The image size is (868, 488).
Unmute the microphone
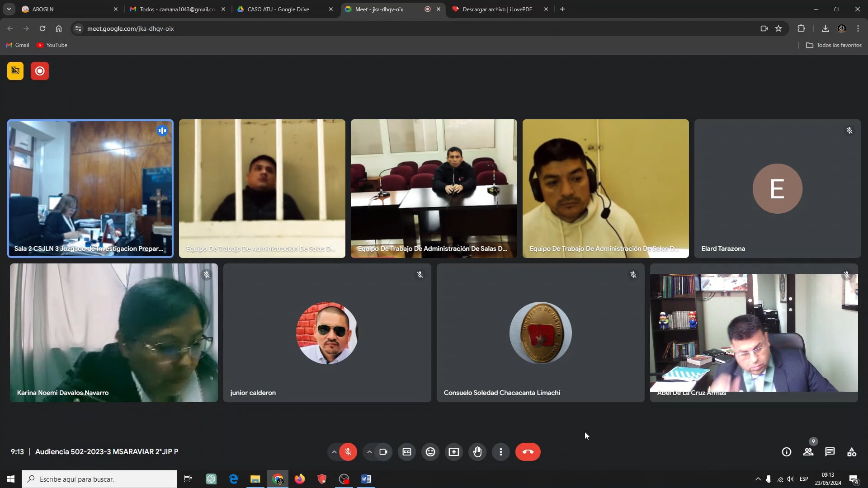(x=348, y=452)
